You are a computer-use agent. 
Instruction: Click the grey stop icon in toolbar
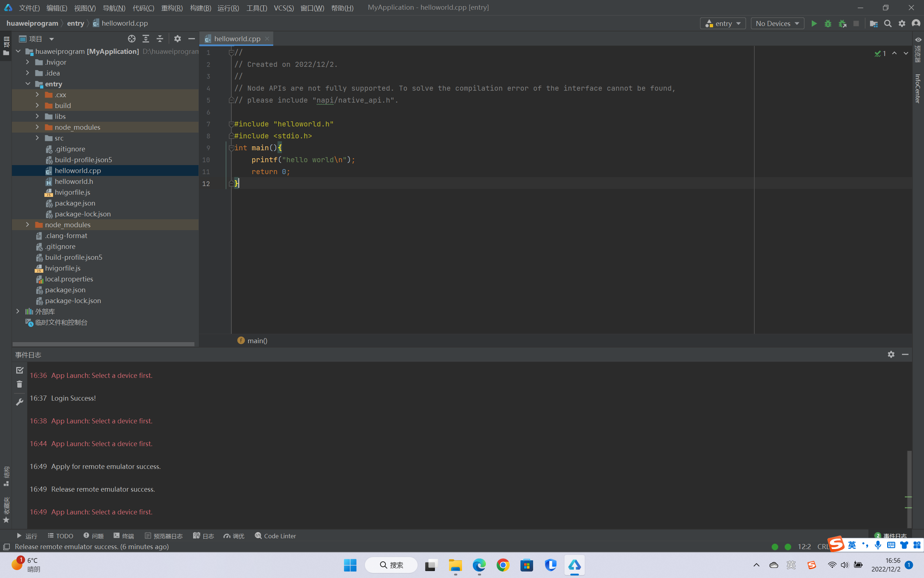[x=856, y=23]
